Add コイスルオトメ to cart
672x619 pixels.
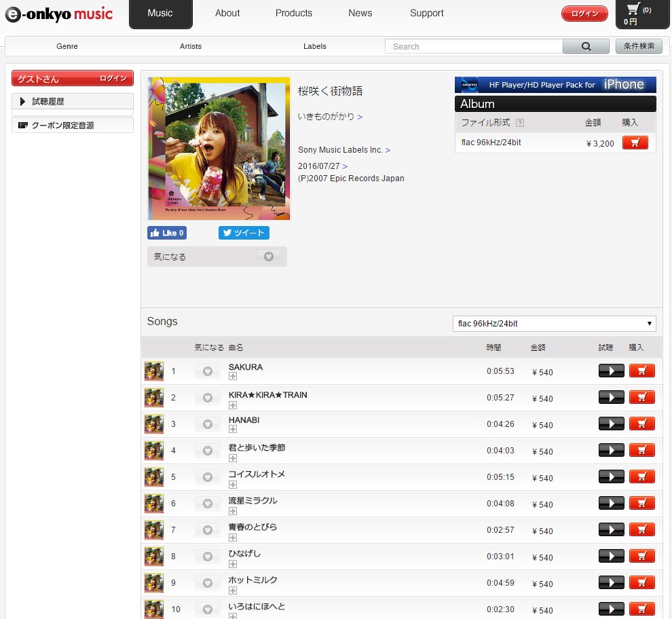tap(642, 476)
